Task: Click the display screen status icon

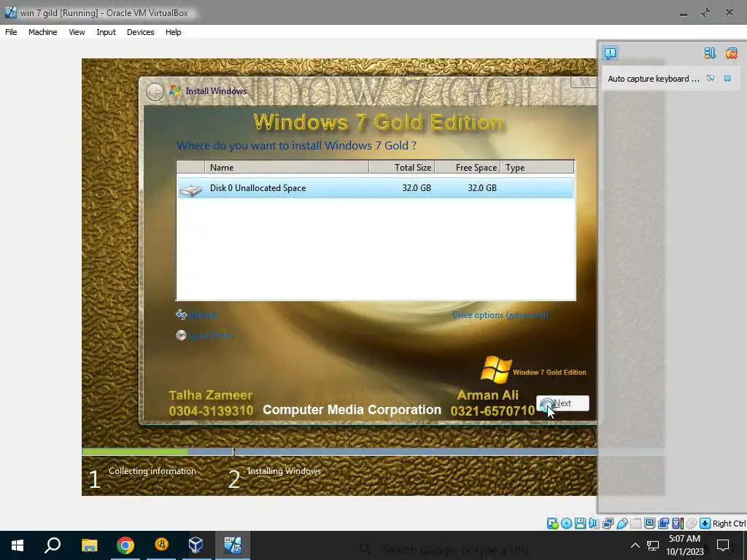Action: 649,524
